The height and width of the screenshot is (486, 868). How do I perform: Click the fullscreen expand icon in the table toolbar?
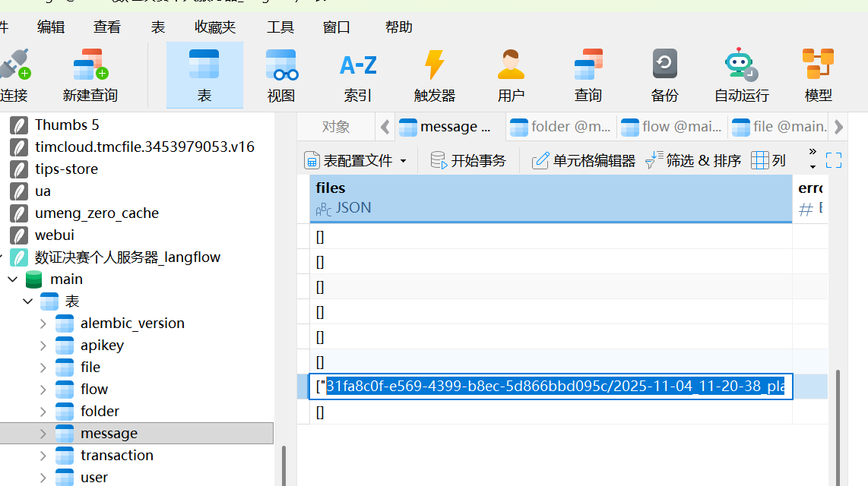coord(834,160)
